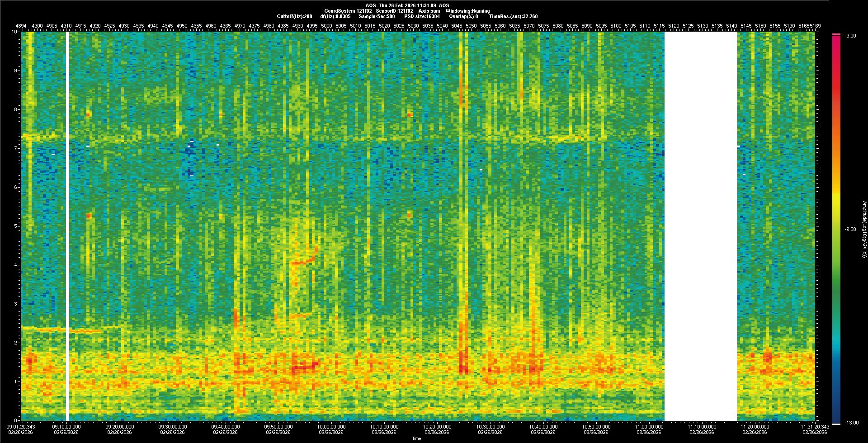
Task: Click the -9.50 colorbar midpoint label
Action: (850, 229)
